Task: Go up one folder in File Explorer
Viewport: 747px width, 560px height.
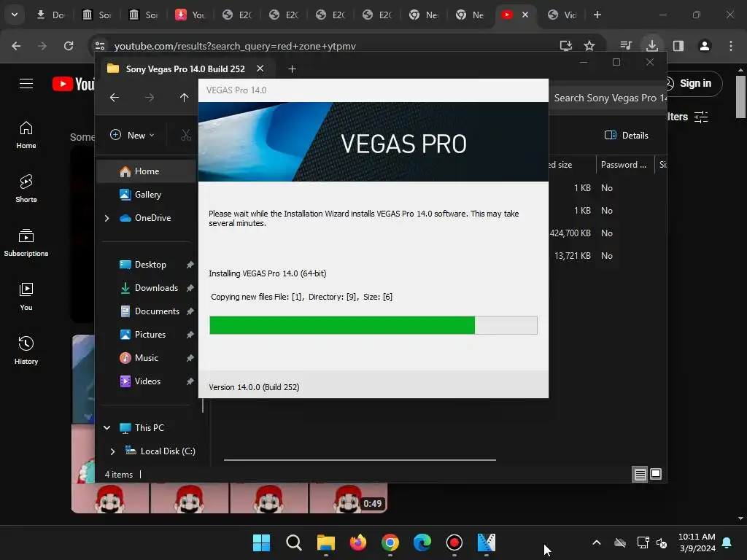Action: (184, 98)
